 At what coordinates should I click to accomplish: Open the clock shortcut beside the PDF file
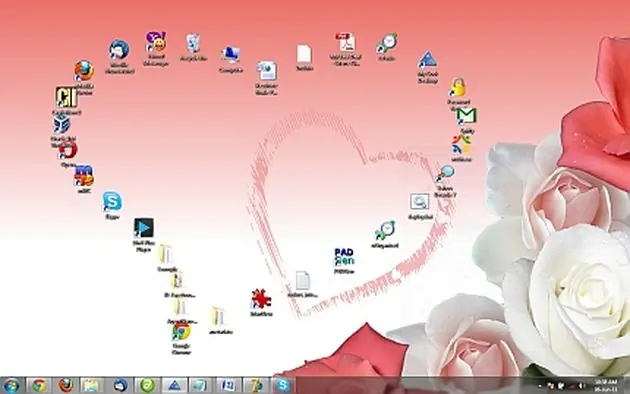(x=387, y=43)
